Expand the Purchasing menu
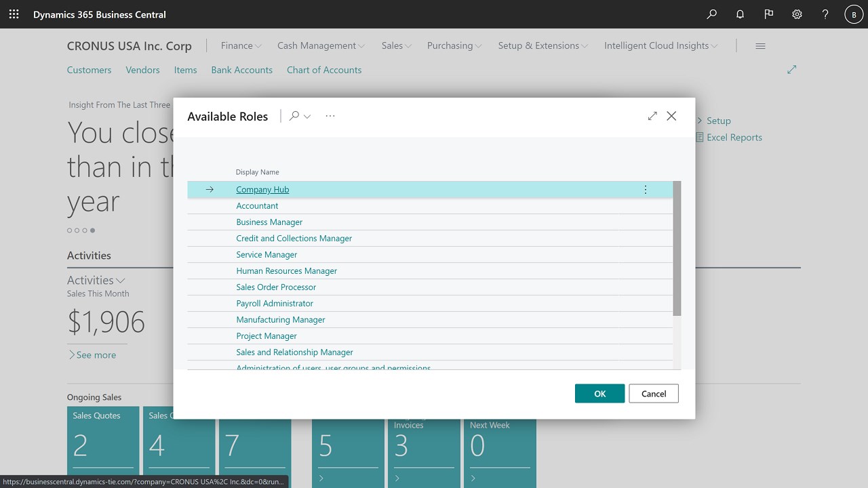This screenshot has height=488, width=868. 454,45
